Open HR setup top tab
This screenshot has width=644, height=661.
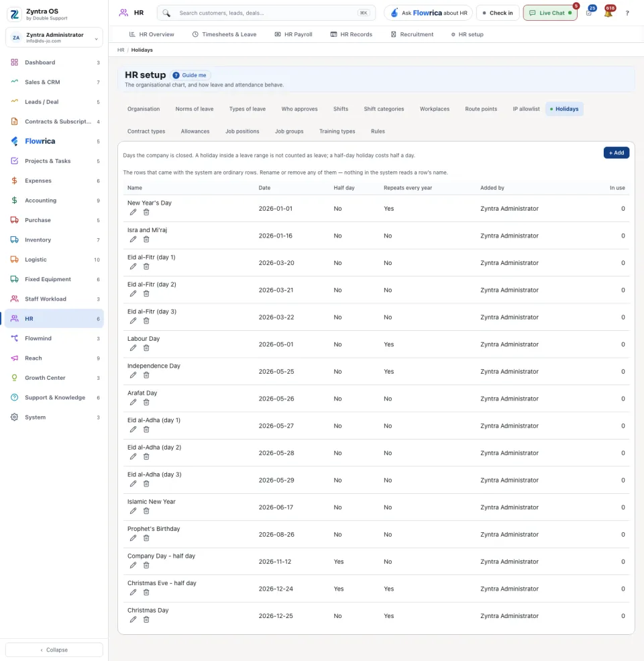467,34
